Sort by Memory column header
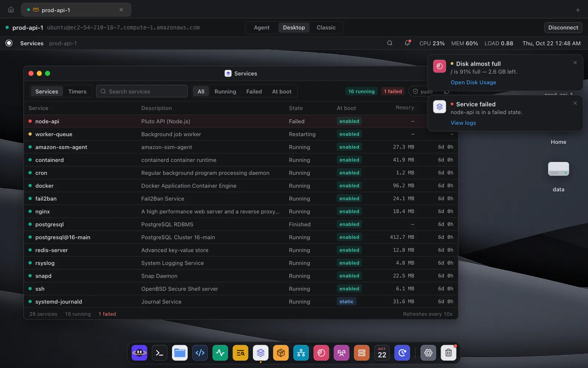Viewport: 588px width, 368px height. [405, 108]
